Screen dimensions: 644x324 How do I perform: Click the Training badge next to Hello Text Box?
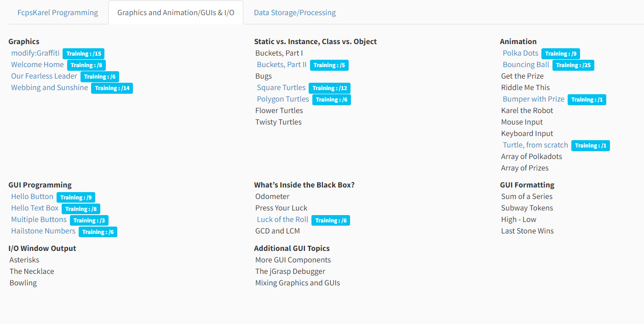click(81, 209)
